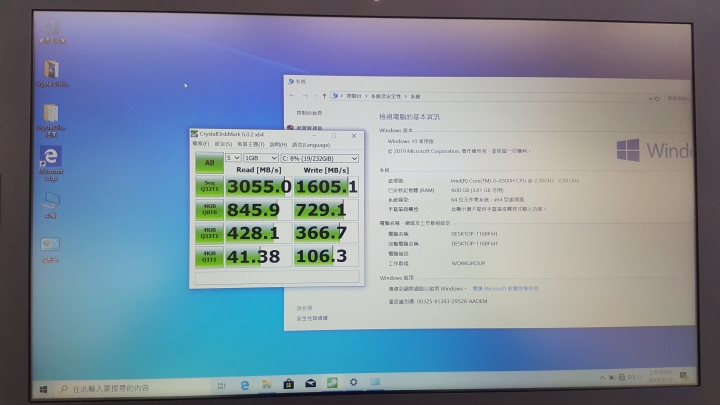Expand address bar history dropdown
Screen dimensions: 720x405
(650, 98)
